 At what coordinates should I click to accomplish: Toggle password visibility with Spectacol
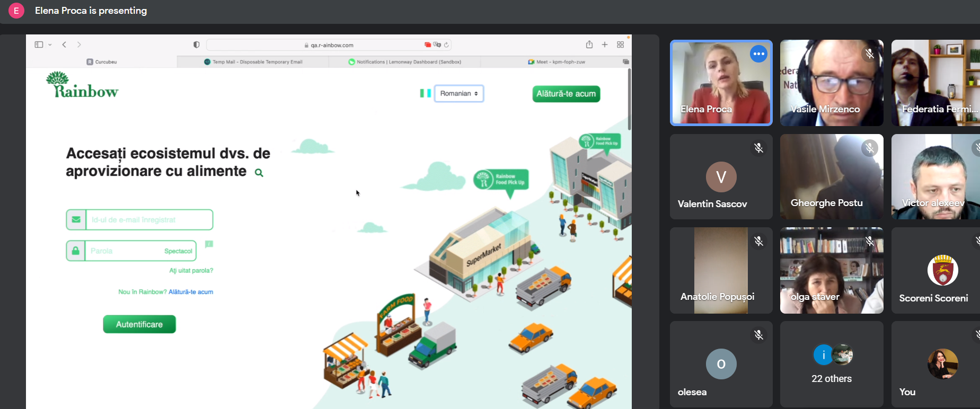click(x=178, y=251)
